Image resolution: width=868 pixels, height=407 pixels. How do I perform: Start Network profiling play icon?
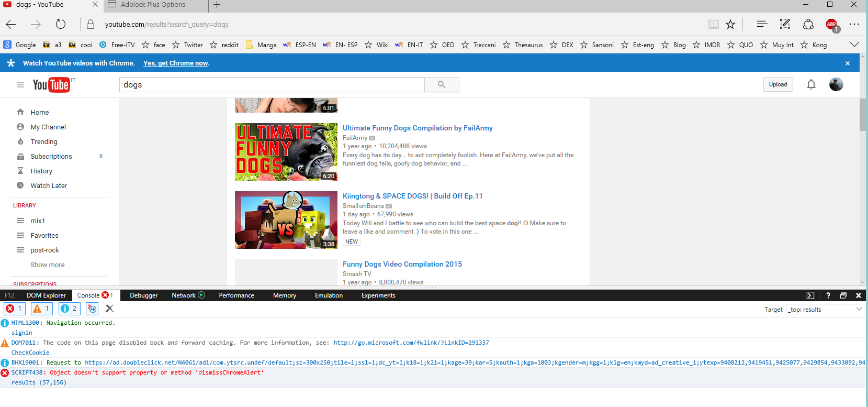point(201,295)
